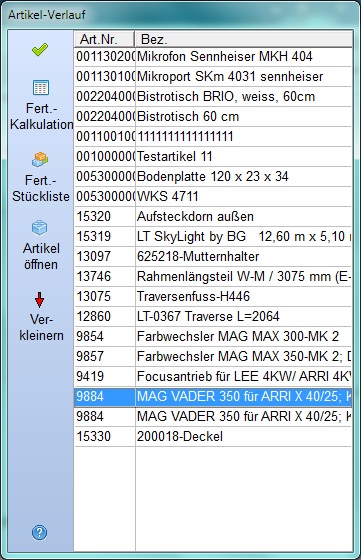Click article number 12860
361x560 pixels.
[94, 316]
